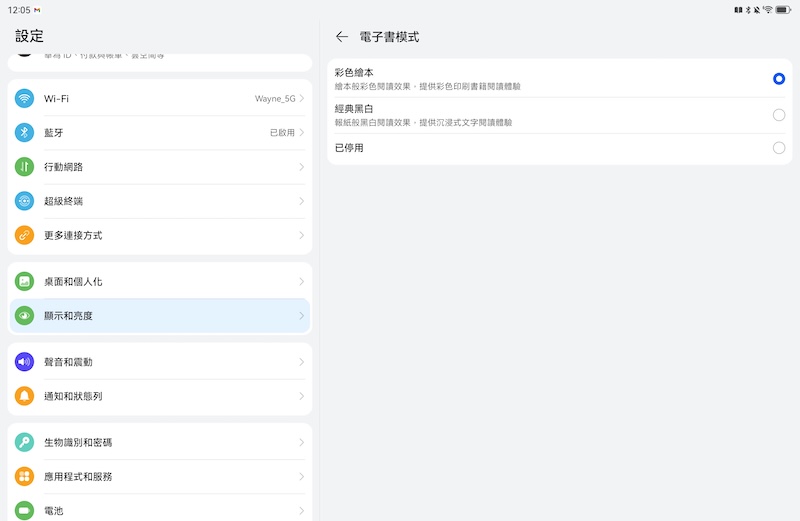Click the 桌面和個人化 picture icon
Screen dimensions: 800x521
point(25,282)
